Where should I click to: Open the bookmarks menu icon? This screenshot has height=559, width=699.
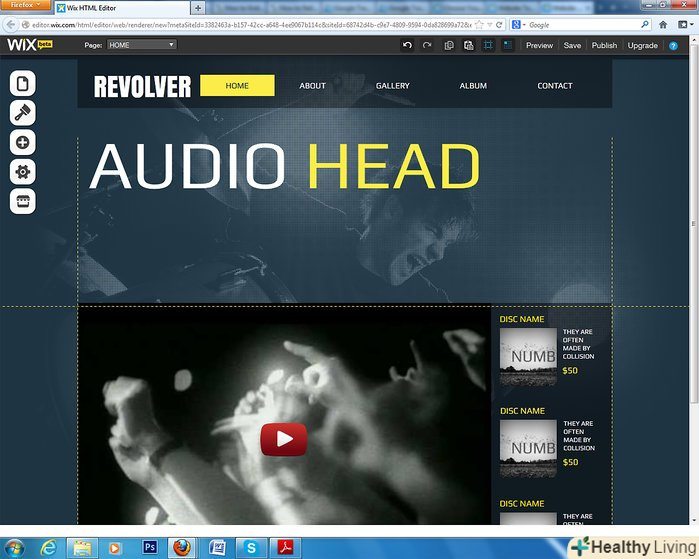coord(684,25)
